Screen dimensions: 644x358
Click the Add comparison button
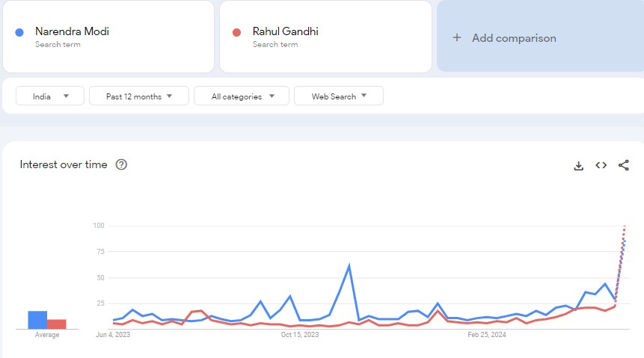click(x=513, y=38)
